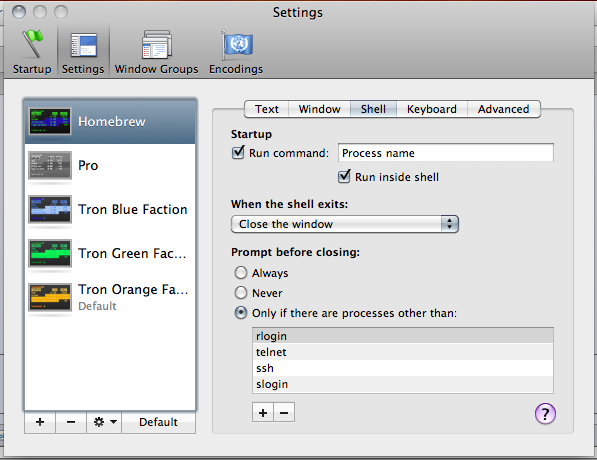Remove a process from the ignore list

[x=284, y=413]
